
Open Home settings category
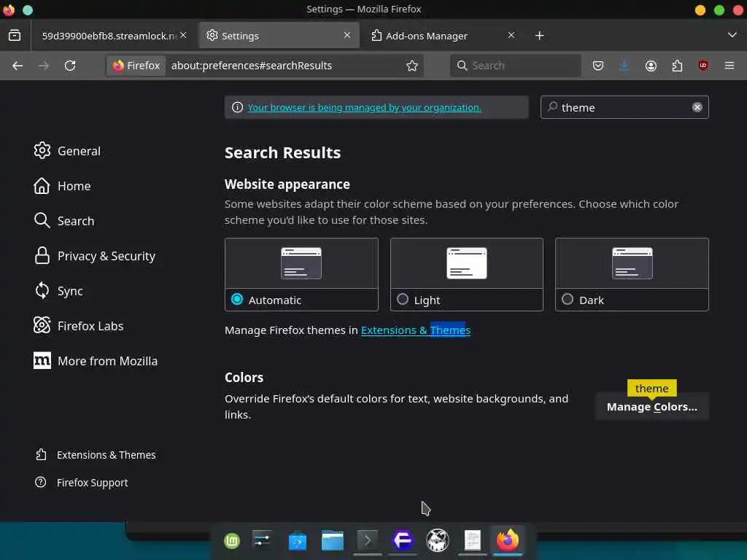pos(63,186)
